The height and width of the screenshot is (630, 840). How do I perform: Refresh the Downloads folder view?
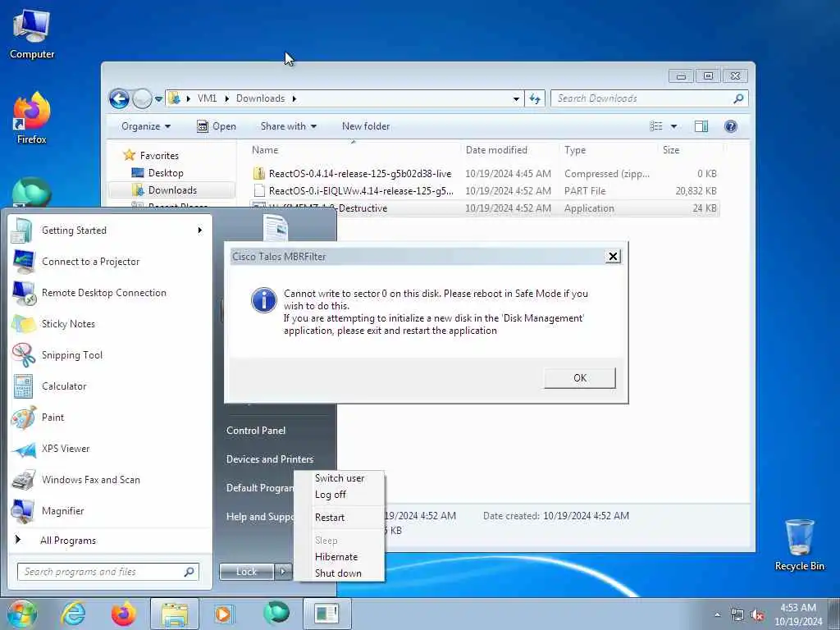click(535, 98)
